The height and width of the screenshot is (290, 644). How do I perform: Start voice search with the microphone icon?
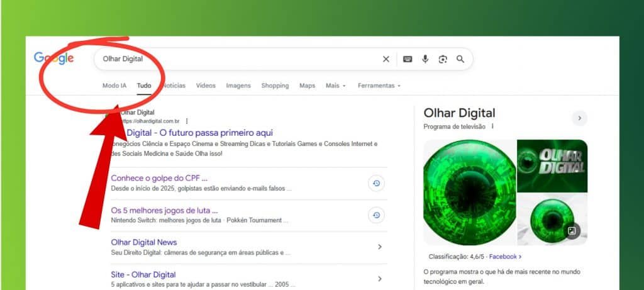(x=425, y=59)
